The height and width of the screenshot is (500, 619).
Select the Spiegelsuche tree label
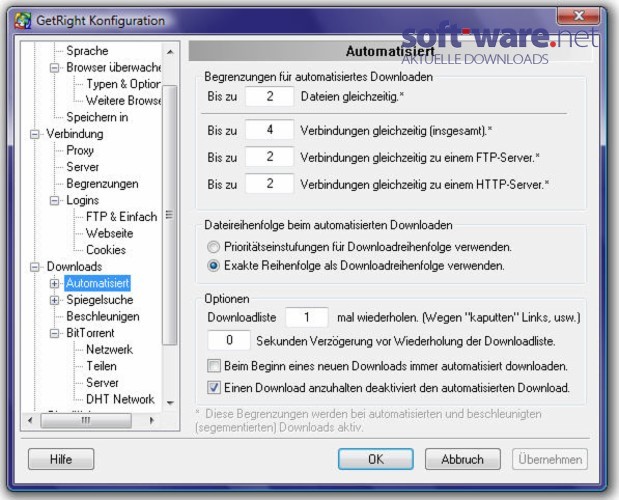(x=99, y=300)
